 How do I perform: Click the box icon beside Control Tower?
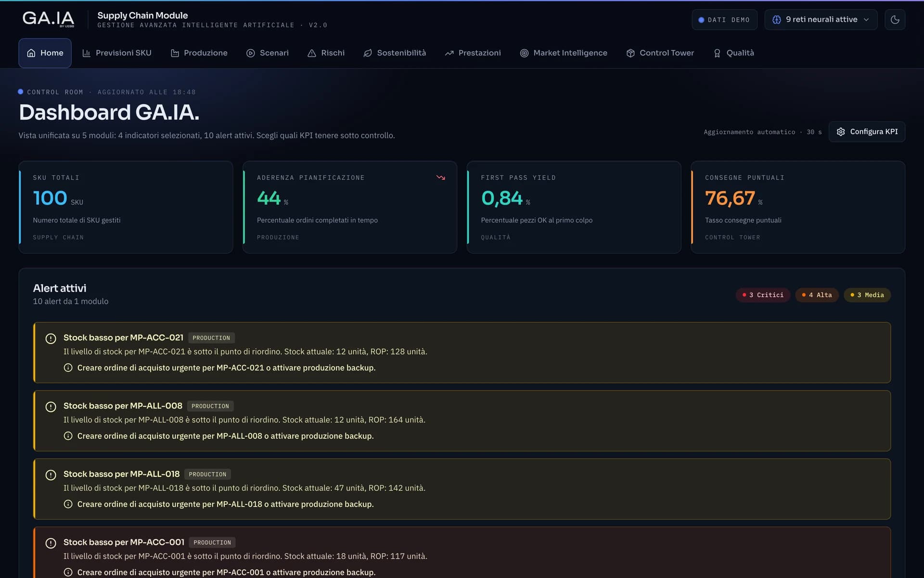click(x=630, y=53)
